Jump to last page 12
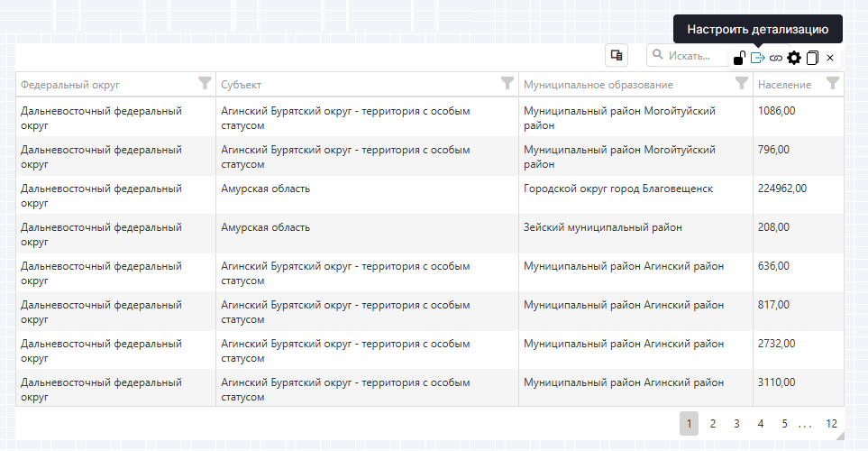Screen dimensions: 868x451 coord(831,423)
